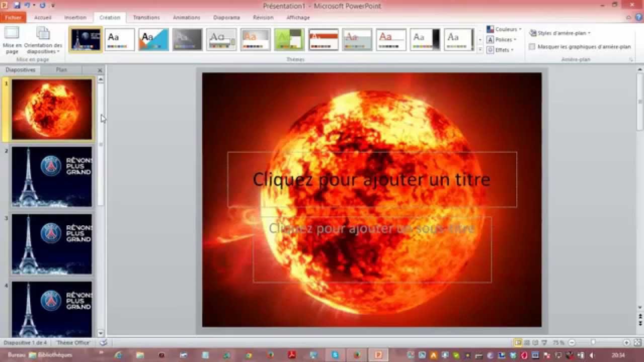Switch to the Diaporama tab

tap(226, 18)
